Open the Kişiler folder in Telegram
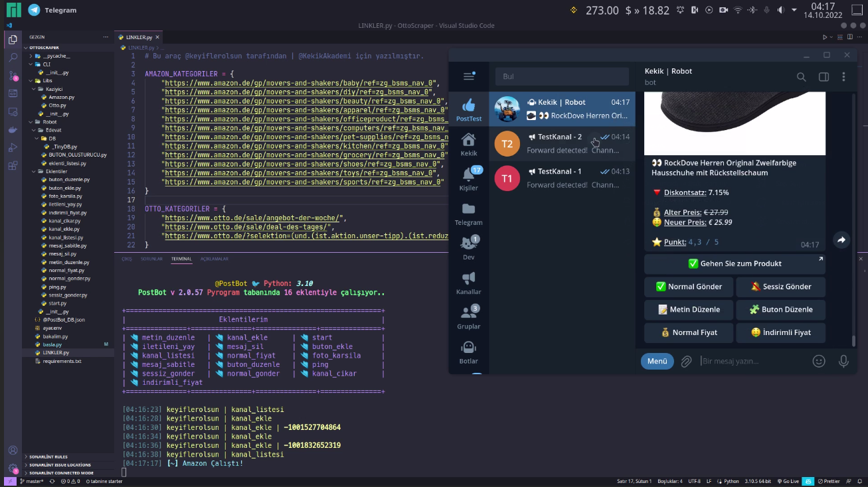The height and width of the screenshot is (487, 868). click(469, 178)
